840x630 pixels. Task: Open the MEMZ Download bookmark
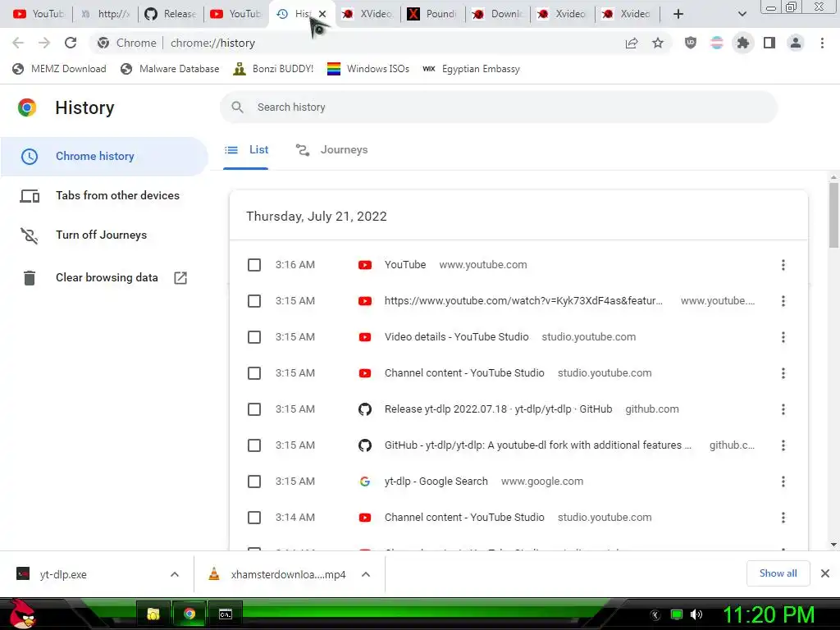[x=59, y=69]
